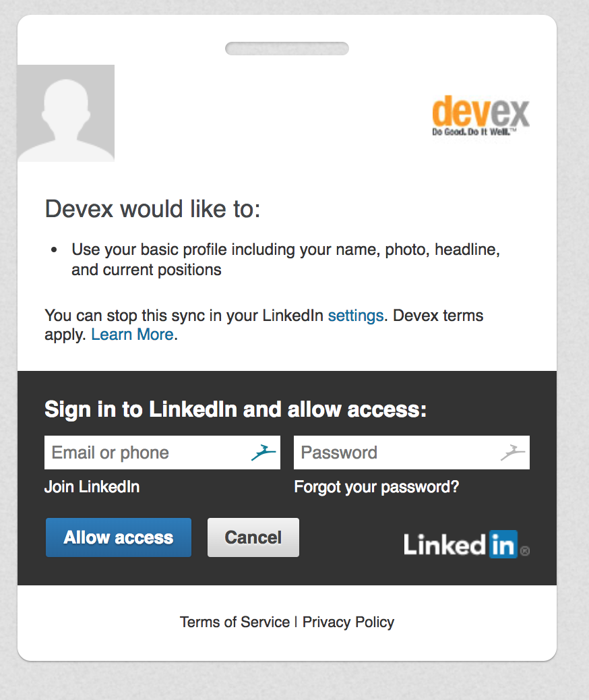Follow the Join LinkedIn link
This screenshot has width=589, height=700.
(x=92, y=487)
